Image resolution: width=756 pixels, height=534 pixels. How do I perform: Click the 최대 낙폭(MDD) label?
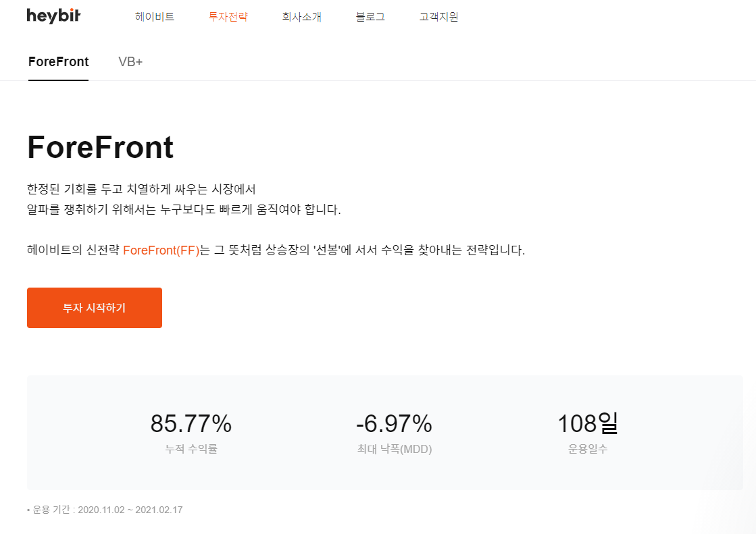coord(393,448)
